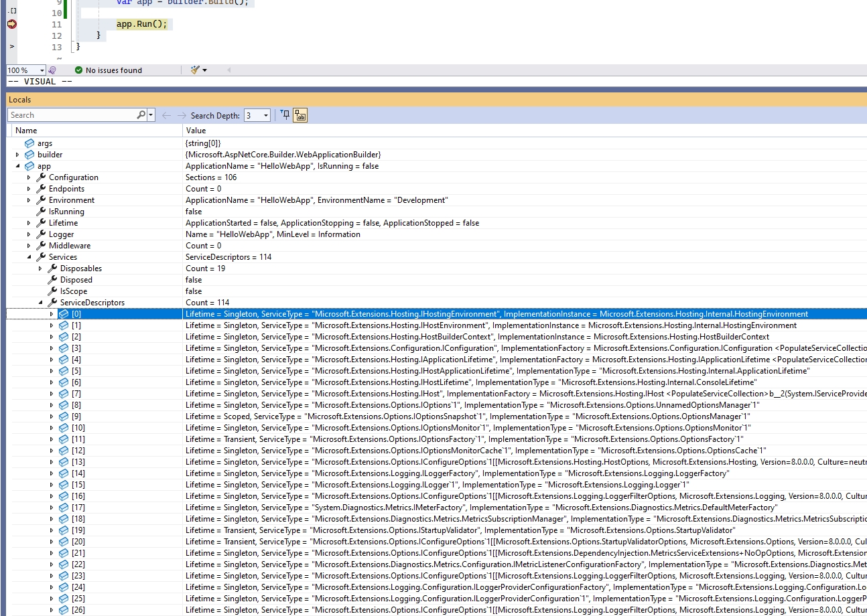
Task: Select the Disposables node under Services
Action: pos(82,268)
